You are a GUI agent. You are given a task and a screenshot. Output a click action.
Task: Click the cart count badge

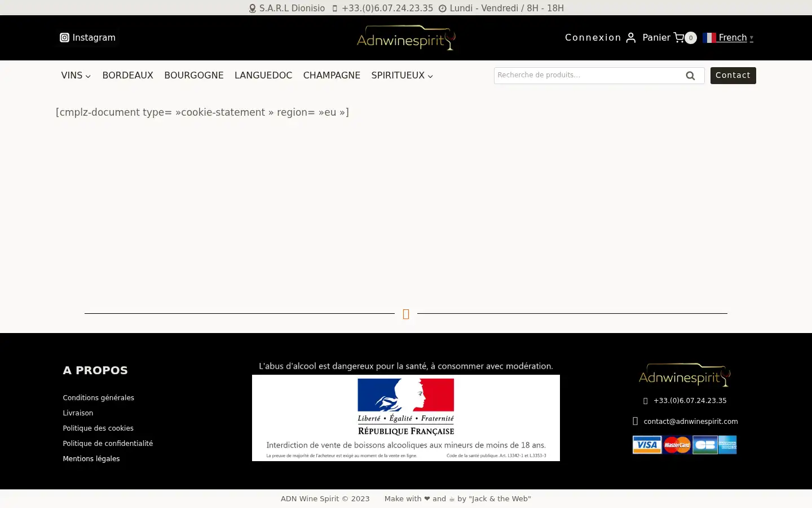coord(691,38)
